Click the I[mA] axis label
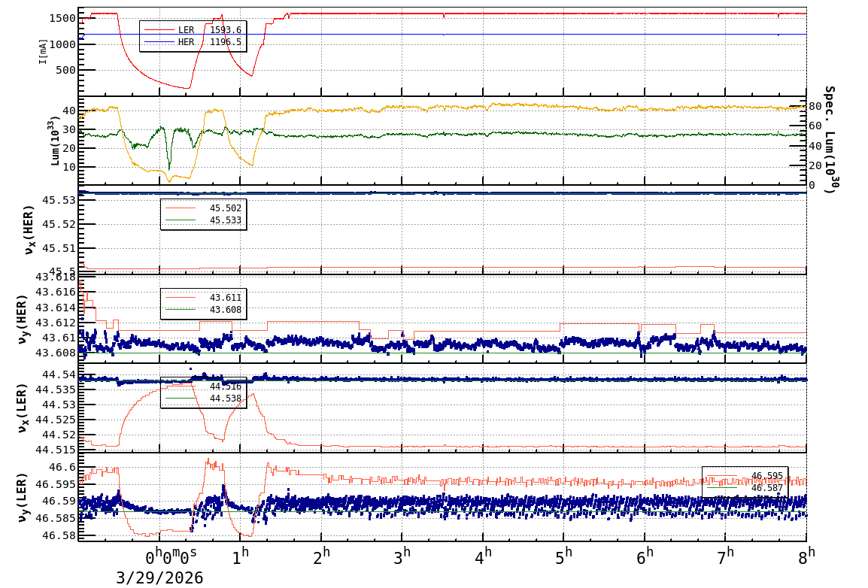This screenshot has width=868, height=588. (x=43, y=51)
